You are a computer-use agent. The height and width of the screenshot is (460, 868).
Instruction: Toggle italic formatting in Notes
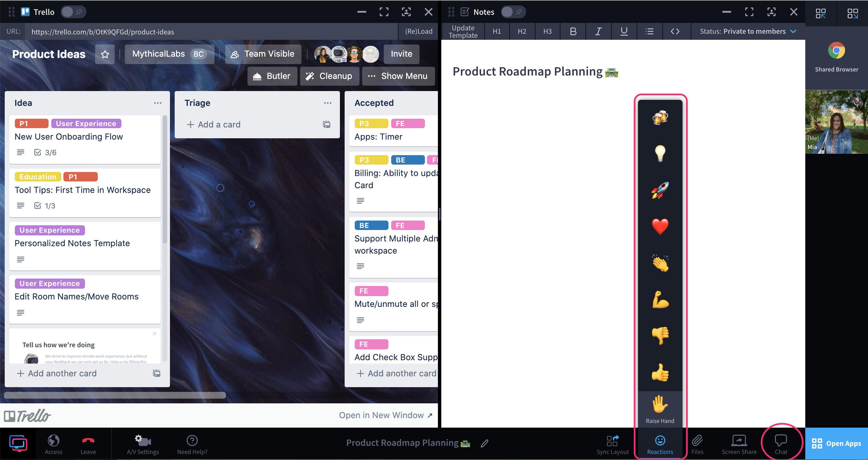[x=598, y=31]
